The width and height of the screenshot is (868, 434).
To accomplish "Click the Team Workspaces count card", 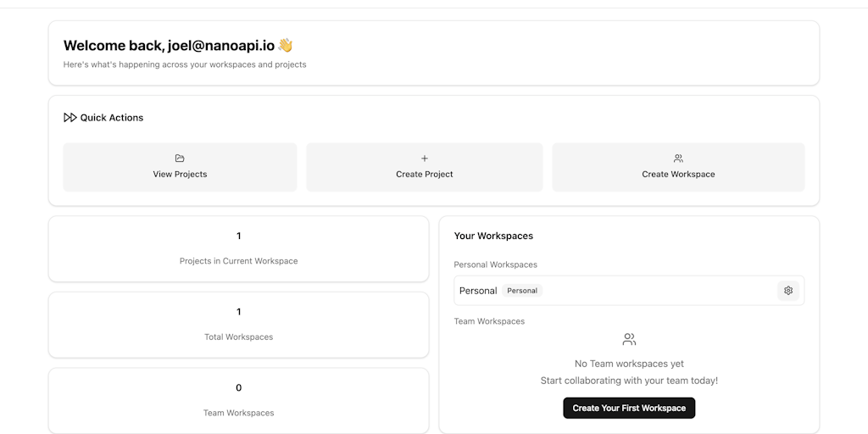I will point(238,400).
